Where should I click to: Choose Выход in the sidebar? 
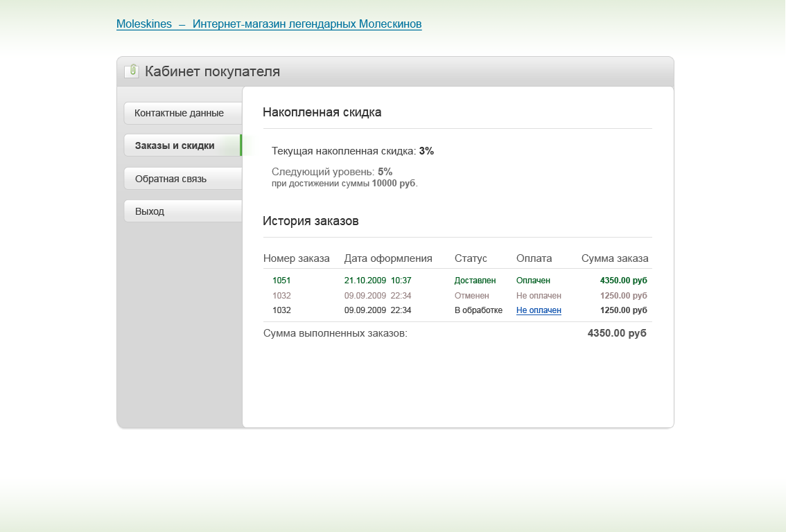pyautogui.click(x=183, y=211)
